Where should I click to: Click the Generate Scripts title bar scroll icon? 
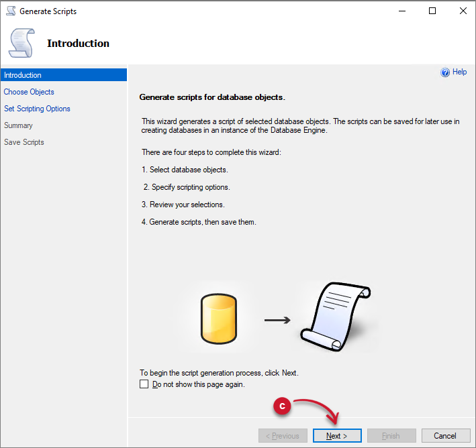coord(11,11)
